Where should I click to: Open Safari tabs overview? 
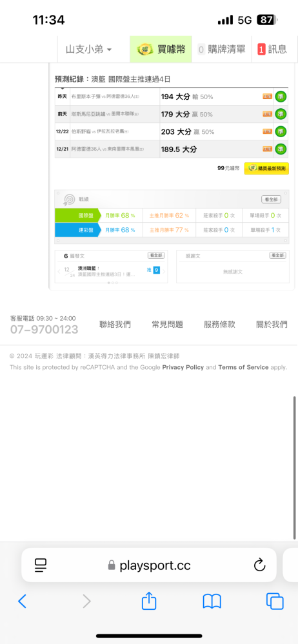point(275,601)
